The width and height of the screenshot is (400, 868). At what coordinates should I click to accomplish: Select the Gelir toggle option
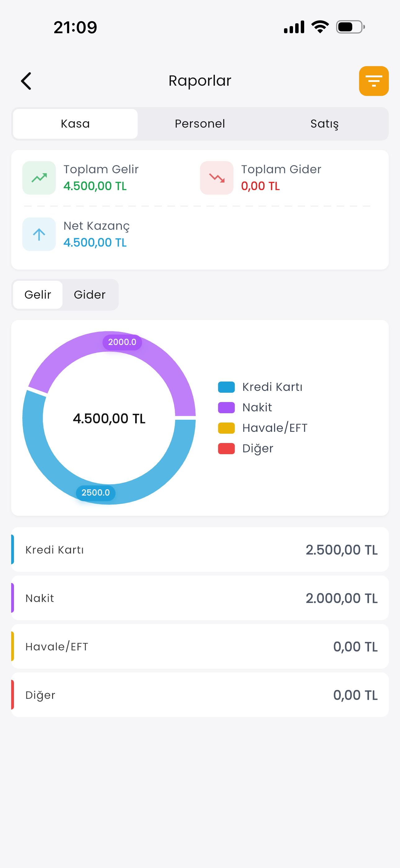(38, 295)
